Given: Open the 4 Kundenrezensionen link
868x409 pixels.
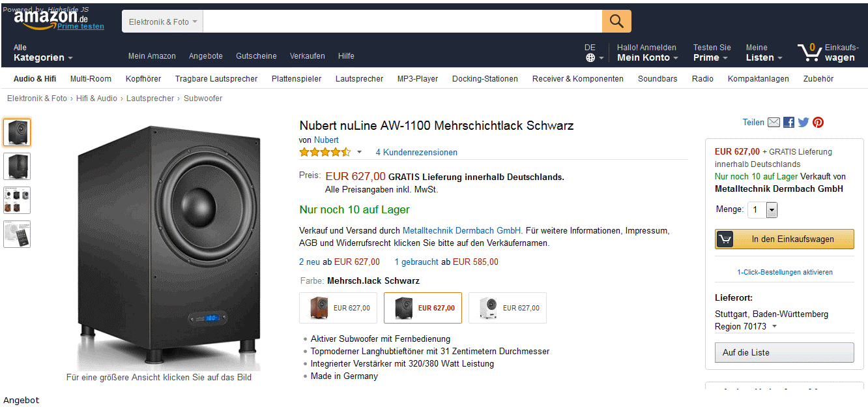Looking at the screenshot, I should 416,153.
